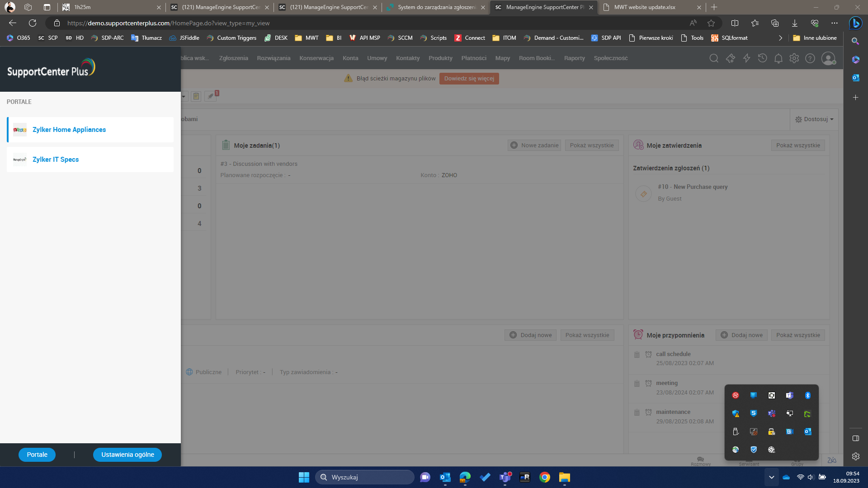The height and width of the screenshot is (488, 868).
Task: Switch to the Raporty tab
Action: click(574, 58)
